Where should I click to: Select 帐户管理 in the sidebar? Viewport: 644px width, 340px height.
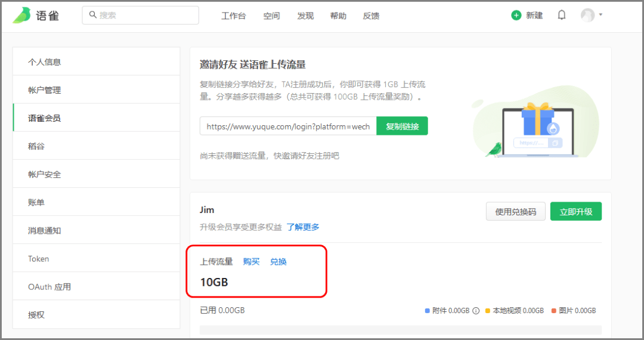(x=97, y=90)
